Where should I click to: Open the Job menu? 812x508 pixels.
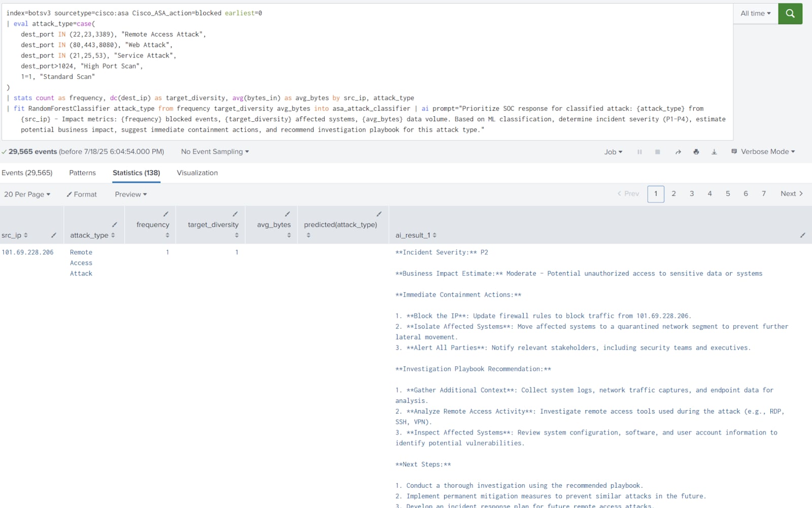613,152
